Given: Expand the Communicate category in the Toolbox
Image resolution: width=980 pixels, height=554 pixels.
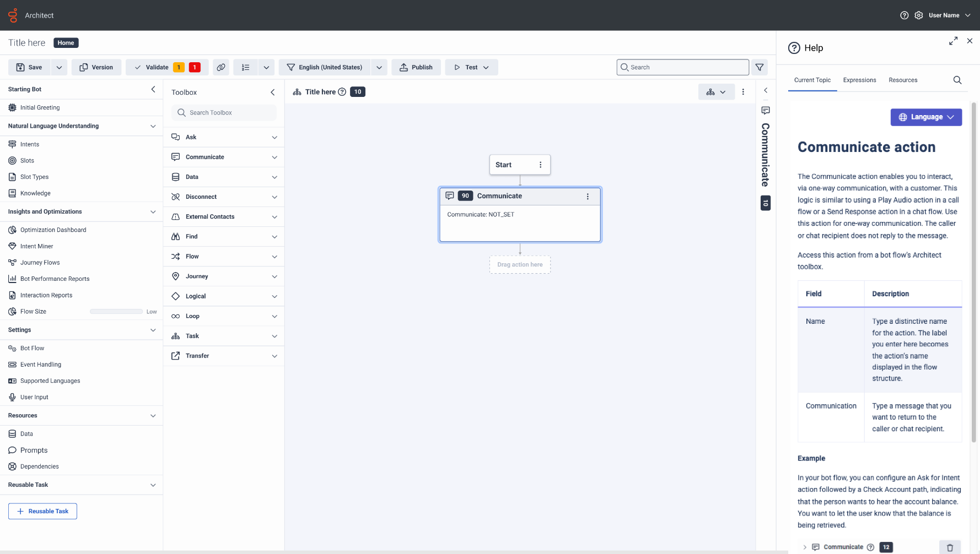Looking at the screenshot, I should [x=274, y=157].
